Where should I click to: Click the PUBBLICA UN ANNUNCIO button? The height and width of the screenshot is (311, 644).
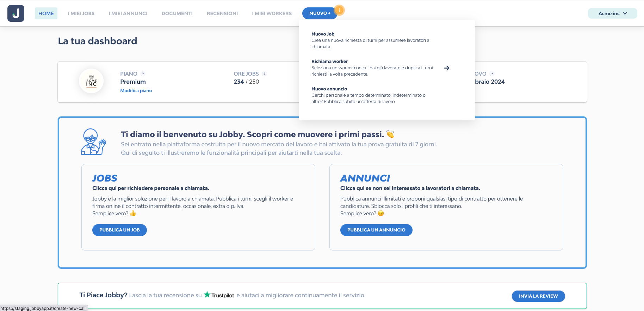[x=376, y=230]
